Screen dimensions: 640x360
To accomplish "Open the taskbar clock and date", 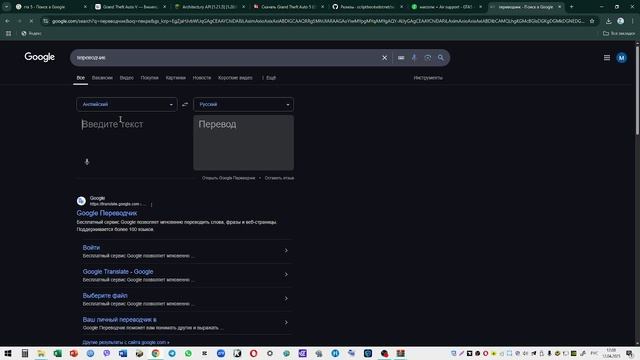I will [611, 353].
